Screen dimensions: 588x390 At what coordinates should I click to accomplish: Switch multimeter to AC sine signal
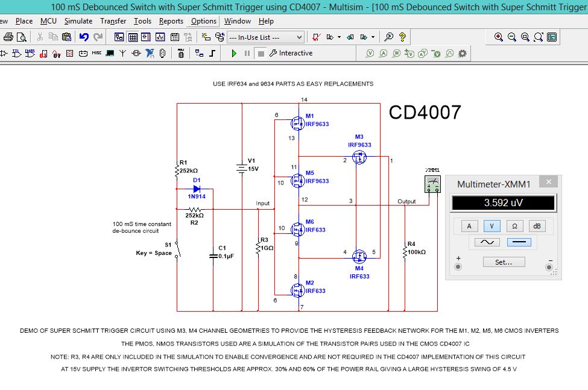(x=487, y=242)
